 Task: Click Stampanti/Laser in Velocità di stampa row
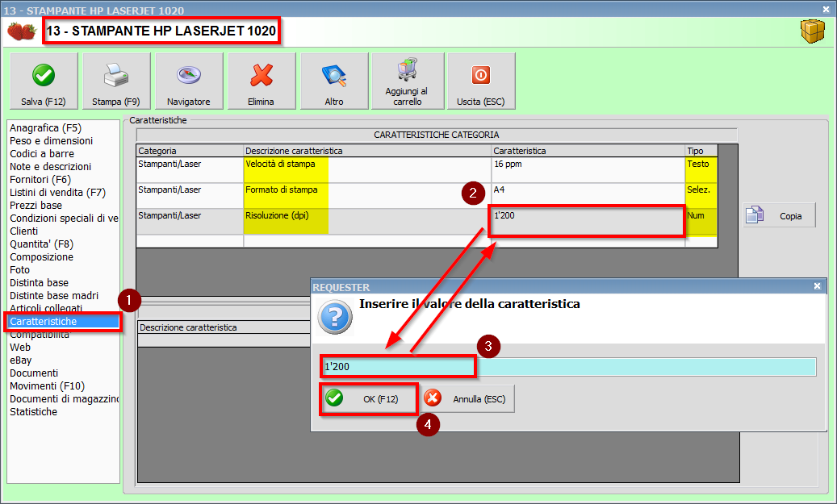tap(190, 169)
